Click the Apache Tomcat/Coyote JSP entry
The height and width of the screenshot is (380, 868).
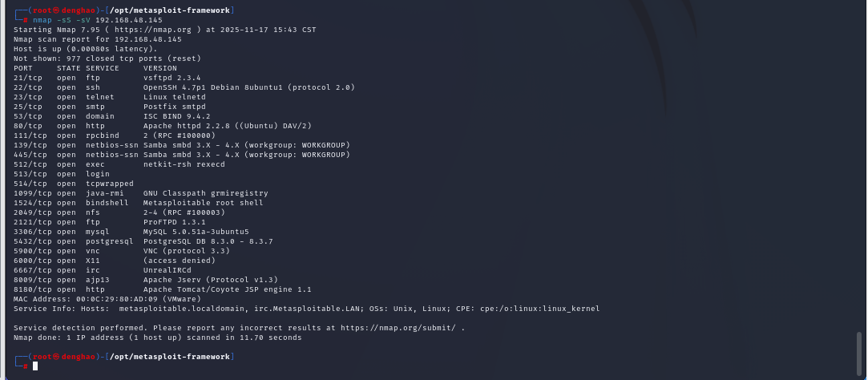[227, 289]
